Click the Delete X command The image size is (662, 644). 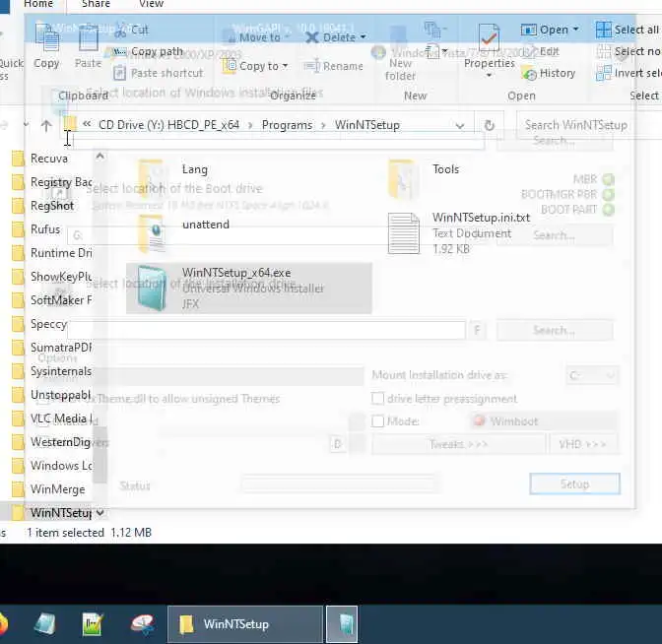pos(335,37)
